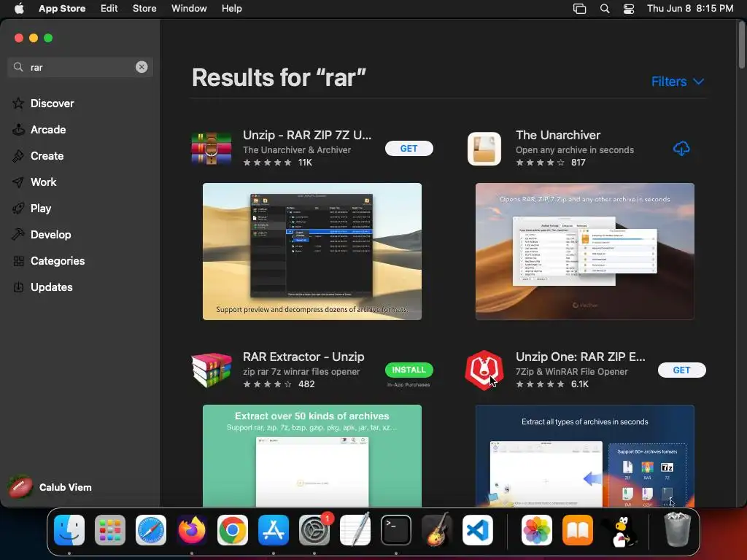
Task: Open Books from the Dock
Action: (x=578, y=530)
